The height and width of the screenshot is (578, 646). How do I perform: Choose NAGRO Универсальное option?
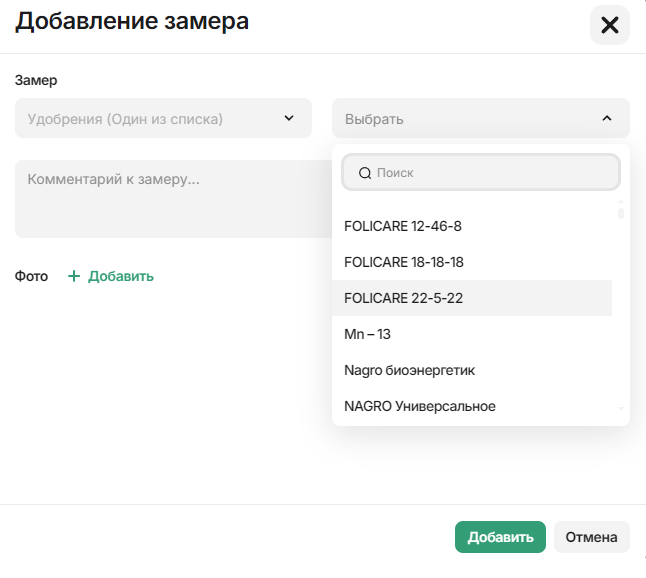472,406
